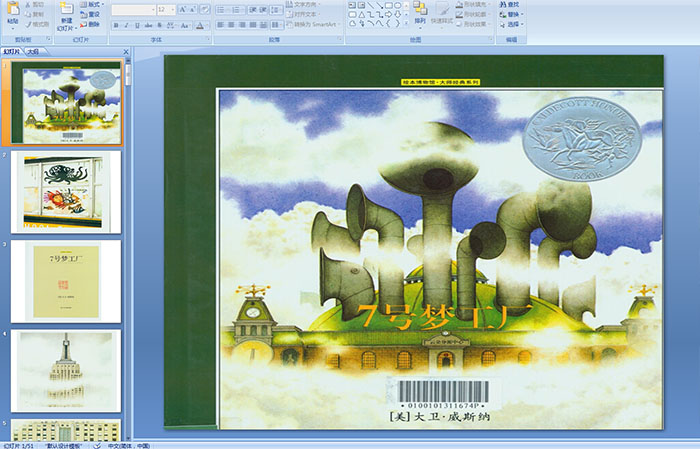Select the diagonal Line shape
Screen dimensions: 700x449
point(371,5)
